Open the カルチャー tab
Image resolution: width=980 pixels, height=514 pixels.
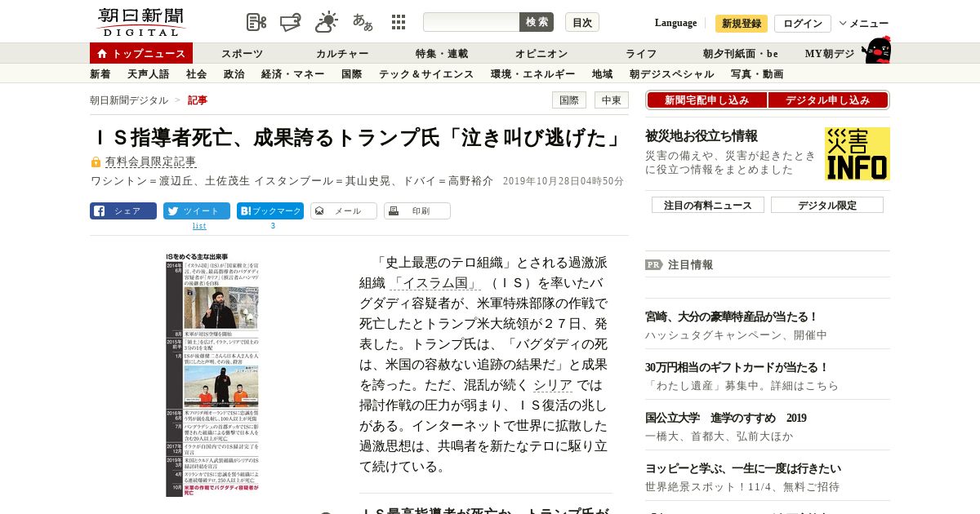pyautogui.click(x=342, y=53)
